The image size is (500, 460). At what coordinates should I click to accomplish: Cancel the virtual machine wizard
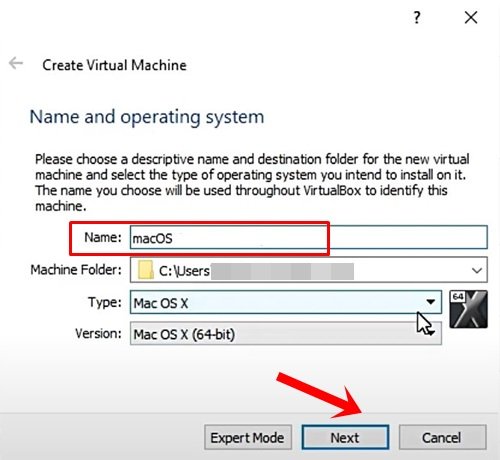(x=442, y=437)
